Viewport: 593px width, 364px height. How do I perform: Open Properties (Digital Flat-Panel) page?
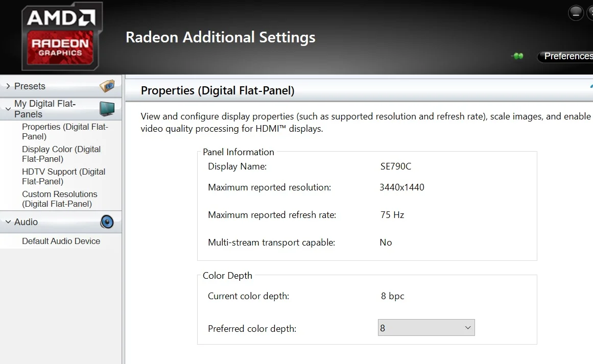[65, 132]
